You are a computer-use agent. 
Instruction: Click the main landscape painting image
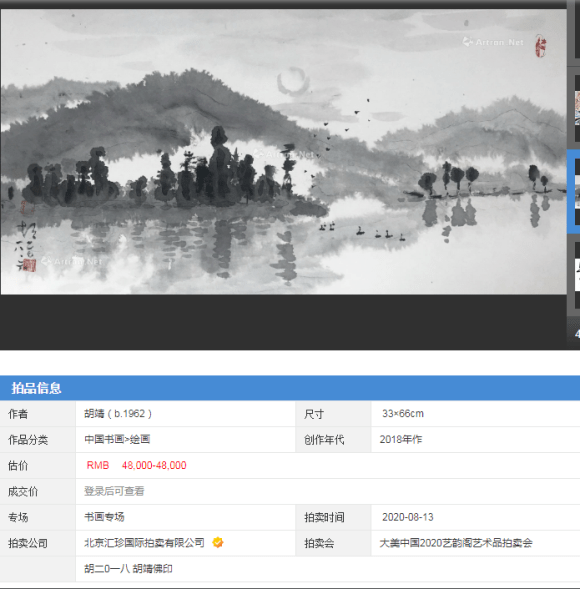coord(284,151)
